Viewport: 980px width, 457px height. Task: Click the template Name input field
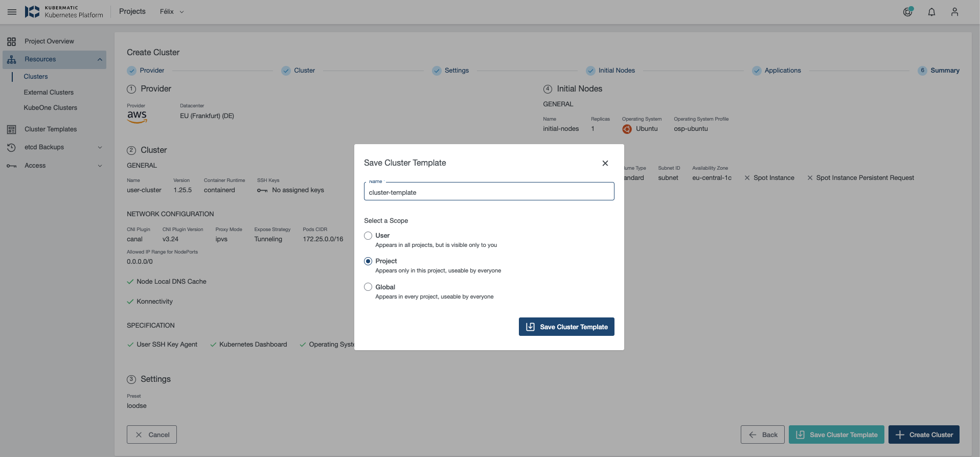489,193
